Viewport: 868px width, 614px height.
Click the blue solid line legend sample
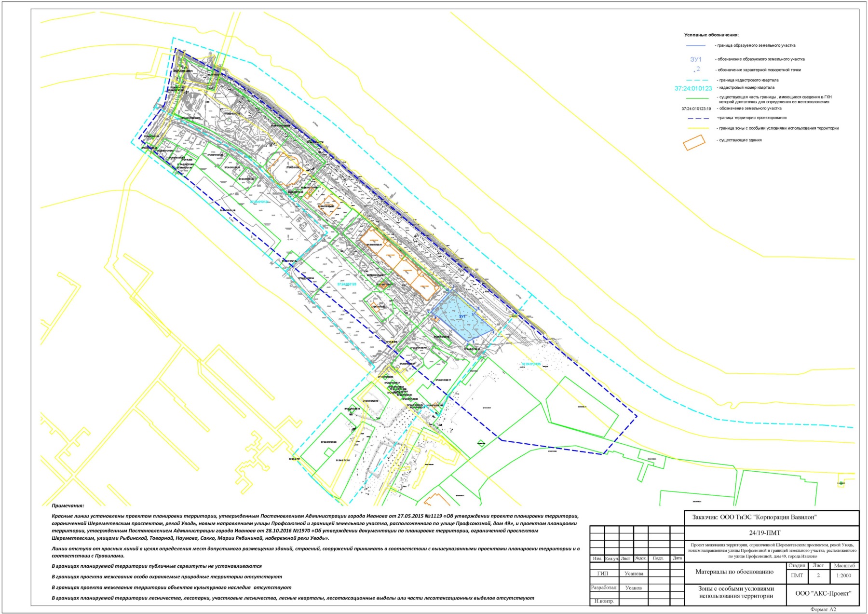(x=695, y=46)
